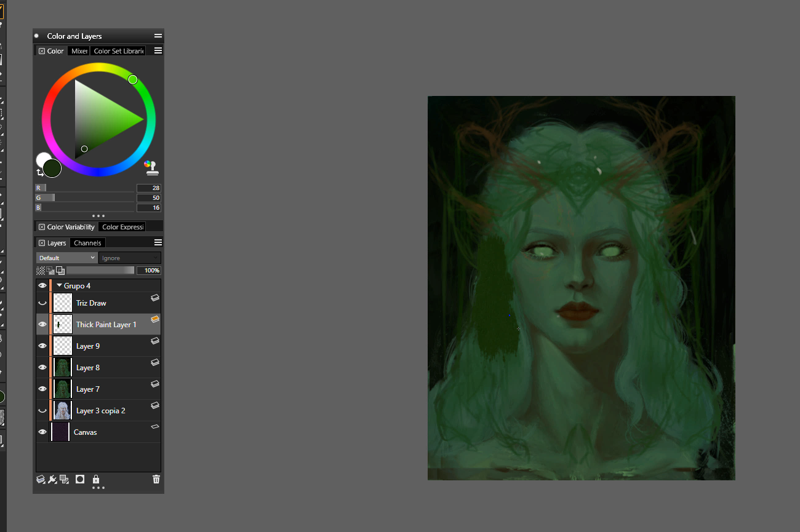Toggle Pick Up Underlying Color icon
The width and height of the screenshot is (800, 532).
50,271
